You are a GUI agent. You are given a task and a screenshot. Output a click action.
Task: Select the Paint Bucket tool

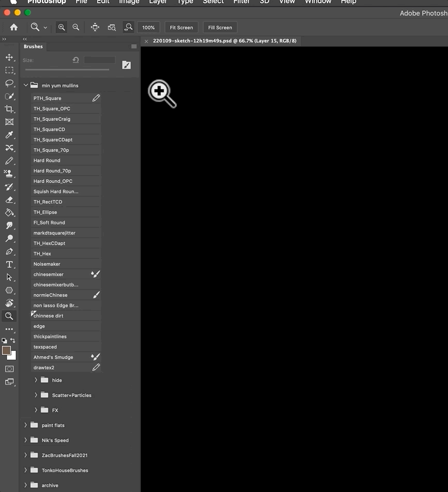pyautogui.click(x=9, y=213)
